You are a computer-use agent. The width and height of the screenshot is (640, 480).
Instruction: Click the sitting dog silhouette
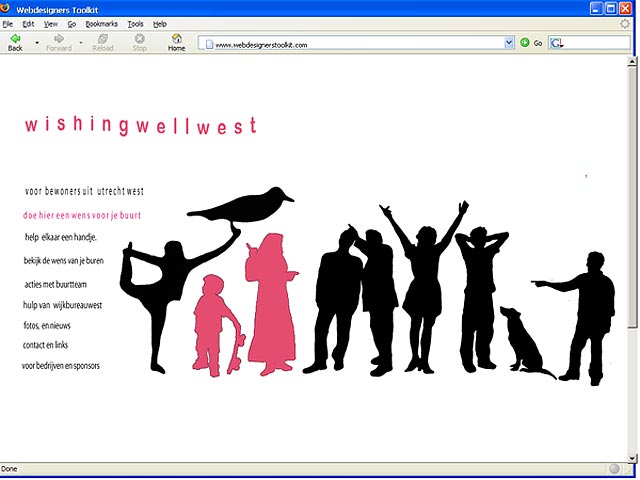[x=524, y=341]
